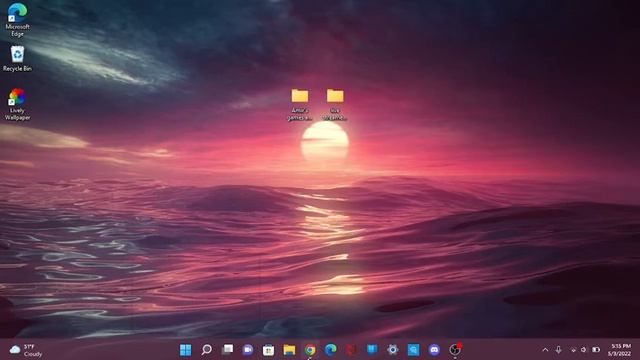The image size is (640, 360).
Task: Open the red app icon next to Edge in taskbar
Action: pos(351,350)
